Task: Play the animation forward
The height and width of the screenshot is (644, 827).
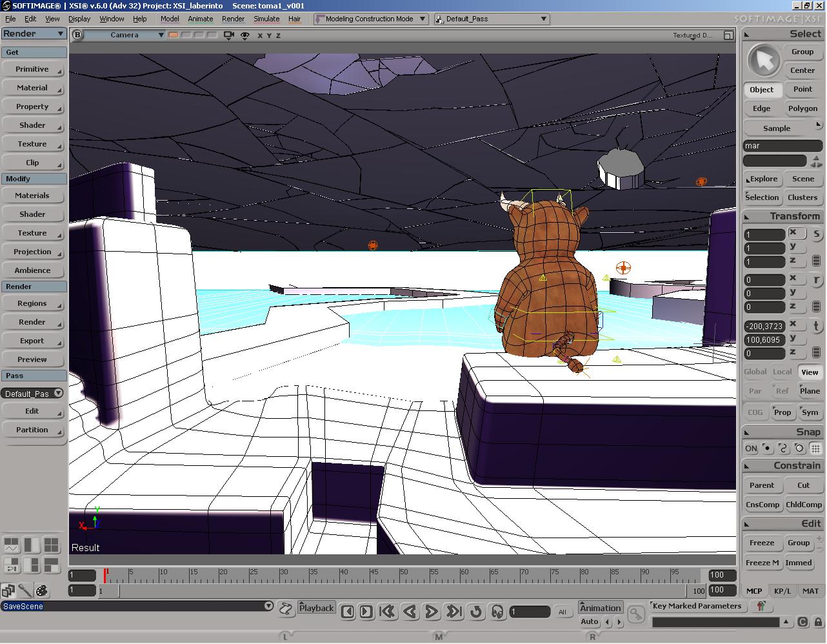Action: click(x=432, y=611)
